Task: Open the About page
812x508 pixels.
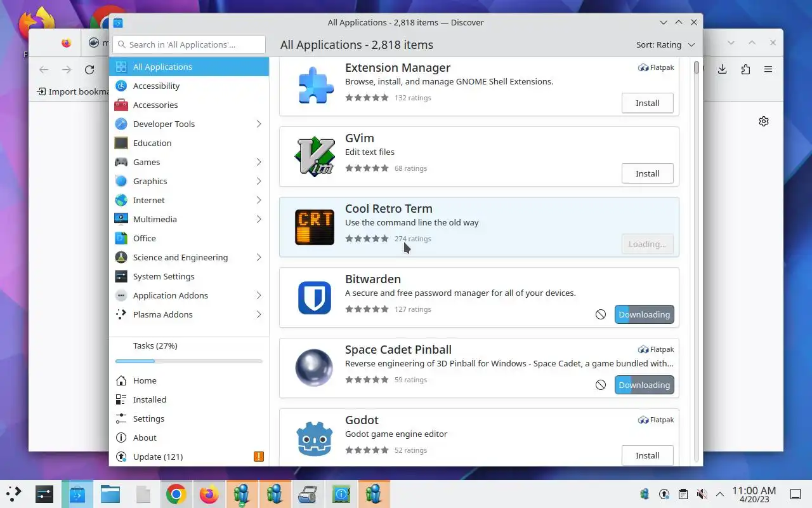Action: click(189, 438)
